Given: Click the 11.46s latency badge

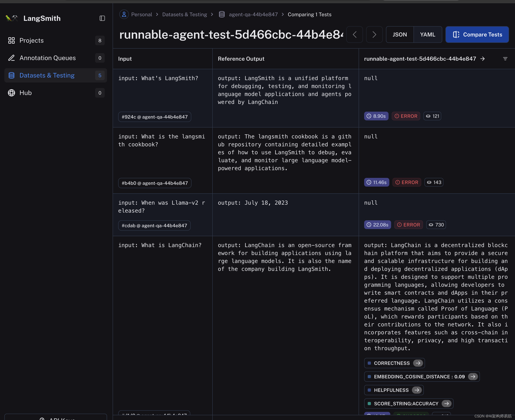Looking at the screenshot, I should (377, 182).
